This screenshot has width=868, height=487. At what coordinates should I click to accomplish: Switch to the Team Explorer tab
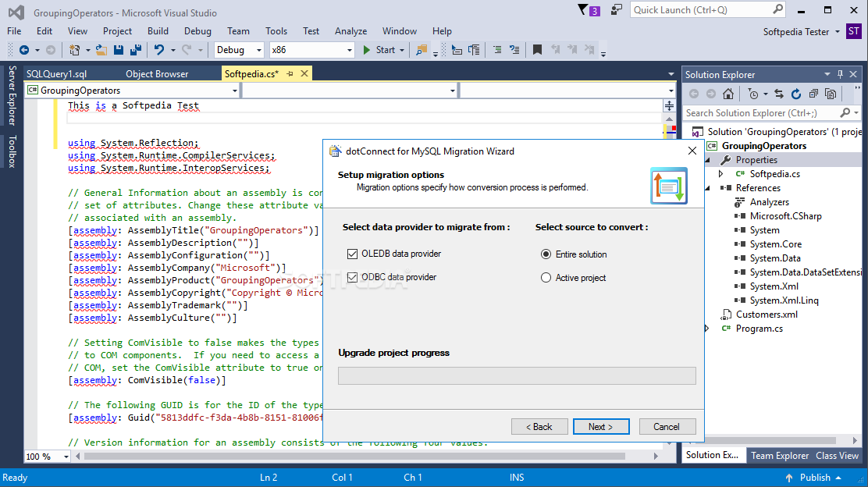pyautogui.click(x=780, y=456)
